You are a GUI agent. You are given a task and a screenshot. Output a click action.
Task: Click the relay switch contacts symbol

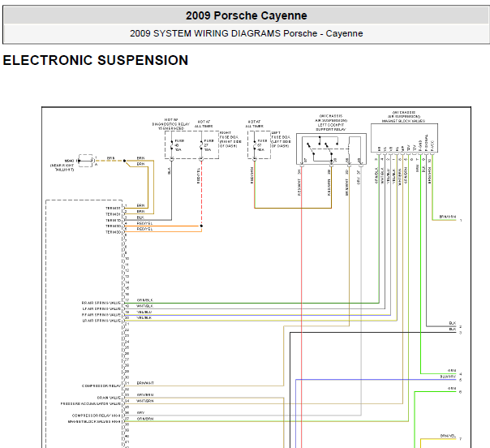coord(323,149)
